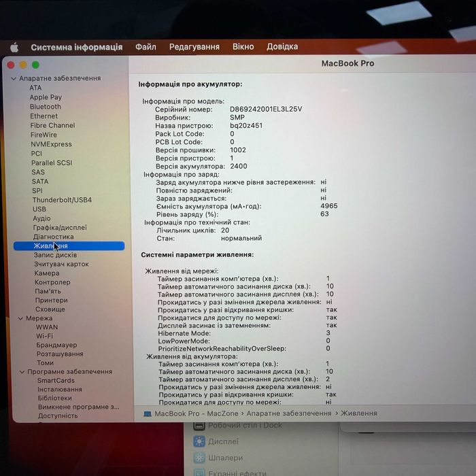The image size is (476, 476).
Task: Select Зчитувач карток in the sidebar
Action: 61,264
